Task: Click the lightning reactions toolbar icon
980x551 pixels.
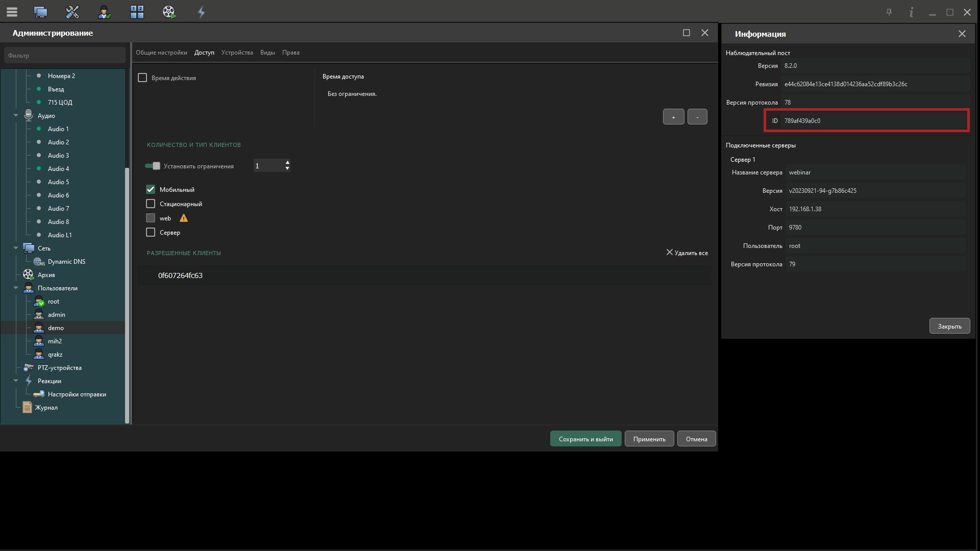Action: pyautogui.click(x=201, y=12)
